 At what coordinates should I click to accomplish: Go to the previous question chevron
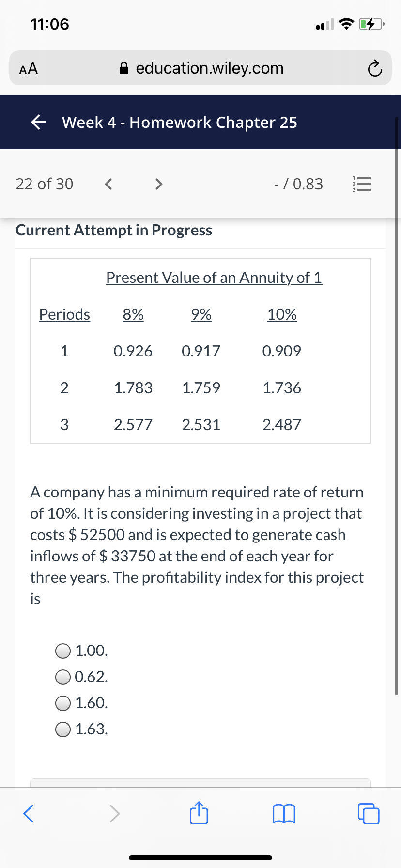coord(108,184)
